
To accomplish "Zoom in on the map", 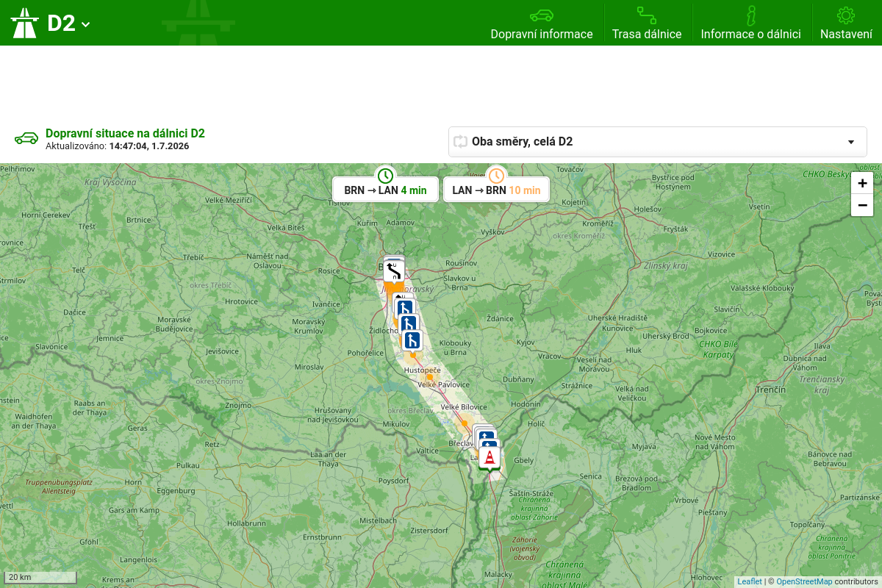I will point(862,183).
